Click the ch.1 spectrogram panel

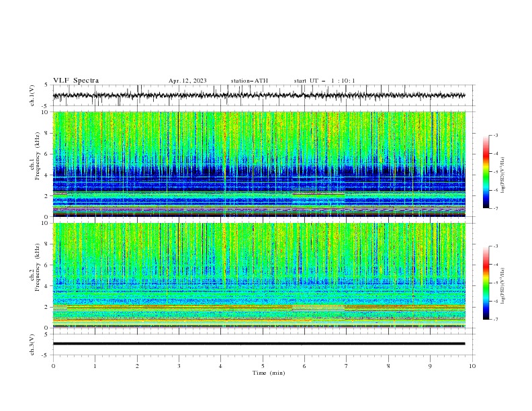259,164
